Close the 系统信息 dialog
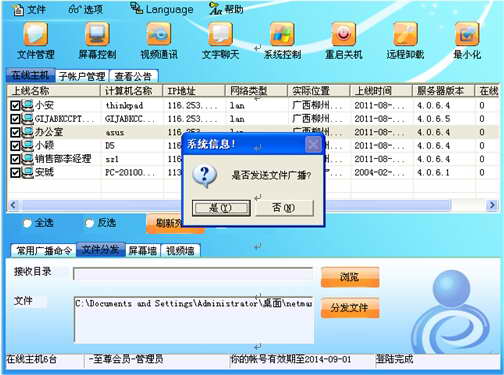The height and width of the screenshot is (375, 504). (x=313, y=144)
